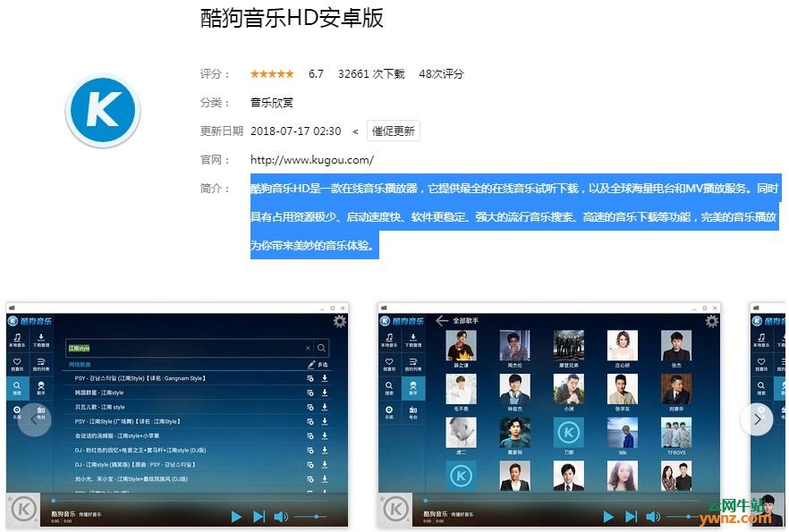Click the 乐库 disc icon in the search-results screenshot
This screenshot has width=789, height=532.
click(x=17, y=412)
